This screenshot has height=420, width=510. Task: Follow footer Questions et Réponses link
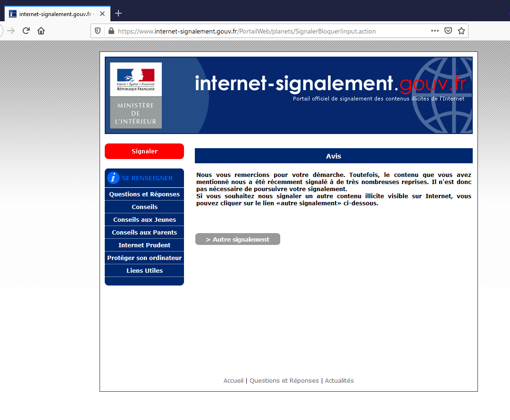[x=284, y=381]
